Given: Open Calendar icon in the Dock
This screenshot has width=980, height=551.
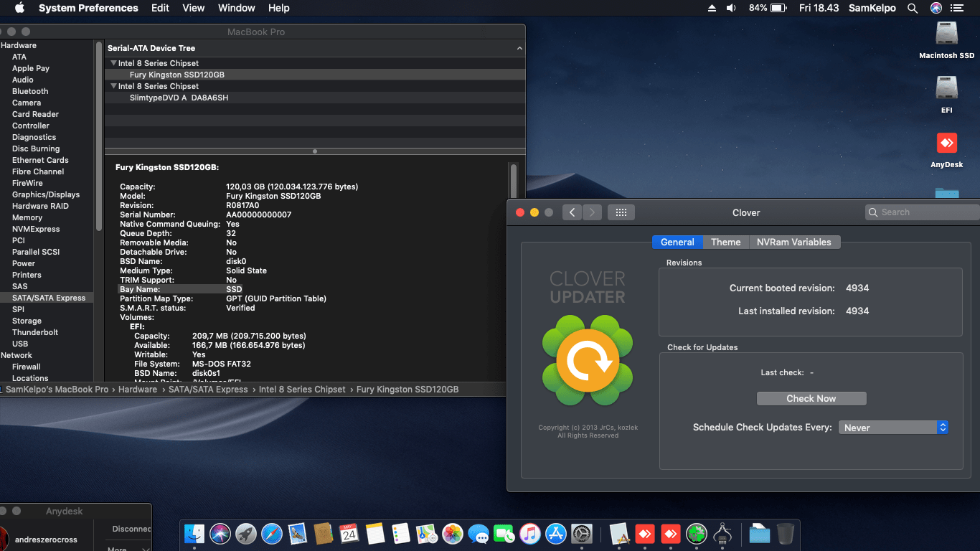Looking at the screenshot, I should pyautogui.click(x=349, y=534).
